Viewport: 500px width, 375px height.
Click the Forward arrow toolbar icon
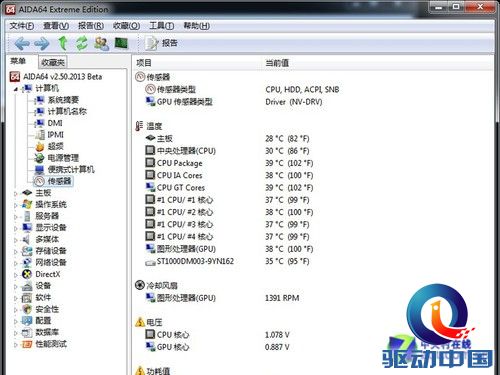42,43
